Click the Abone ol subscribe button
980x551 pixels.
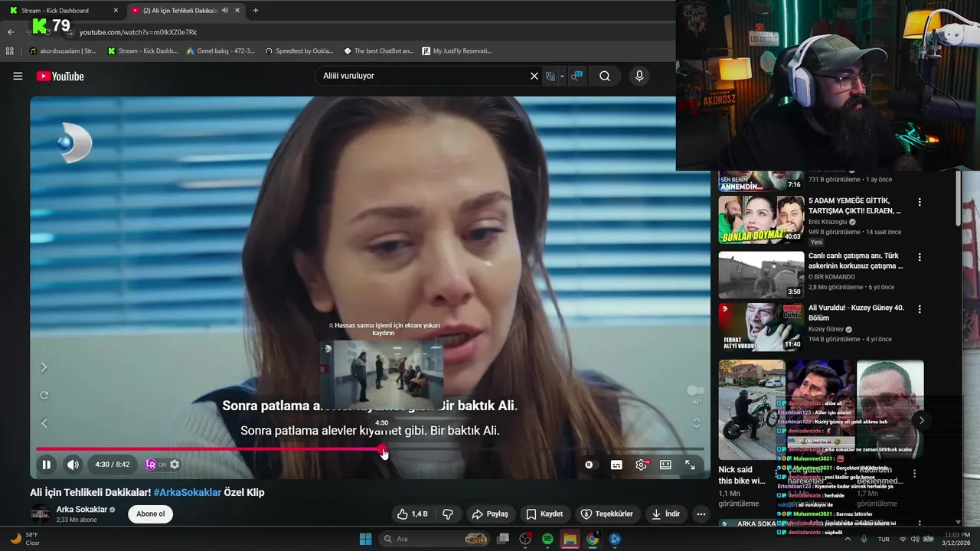pyautogui.click(x=150, y=514)
